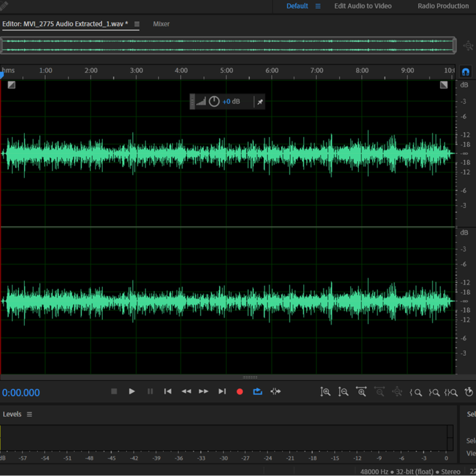Zoom in amplitude
Screen dimensions: 476x476
click(325, 392)
